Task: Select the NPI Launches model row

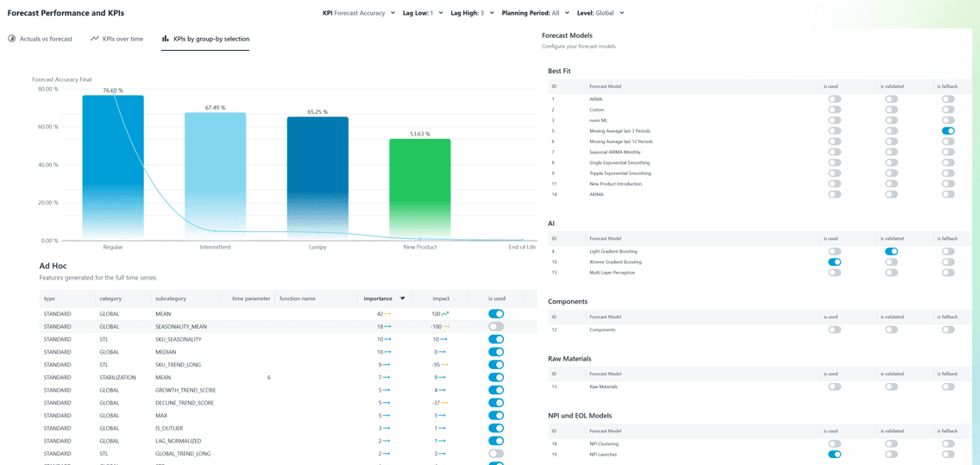Action: point(604,455)
